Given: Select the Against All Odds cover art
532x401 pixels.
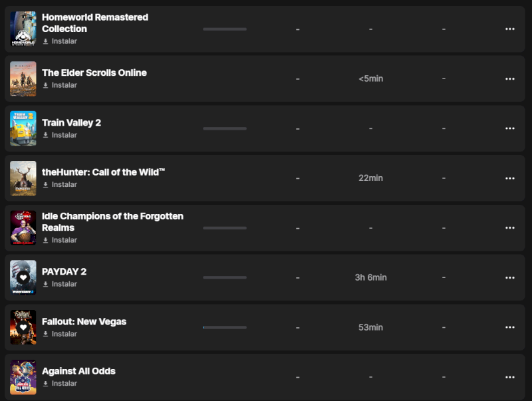Looking at the screenshot, I should (23, 377).
